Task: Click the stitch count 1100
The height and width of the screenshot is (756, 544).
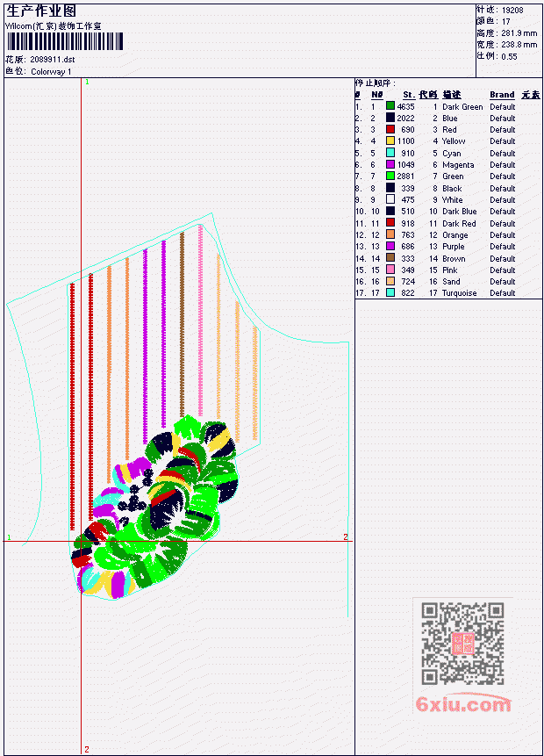Action: point(405,141)
